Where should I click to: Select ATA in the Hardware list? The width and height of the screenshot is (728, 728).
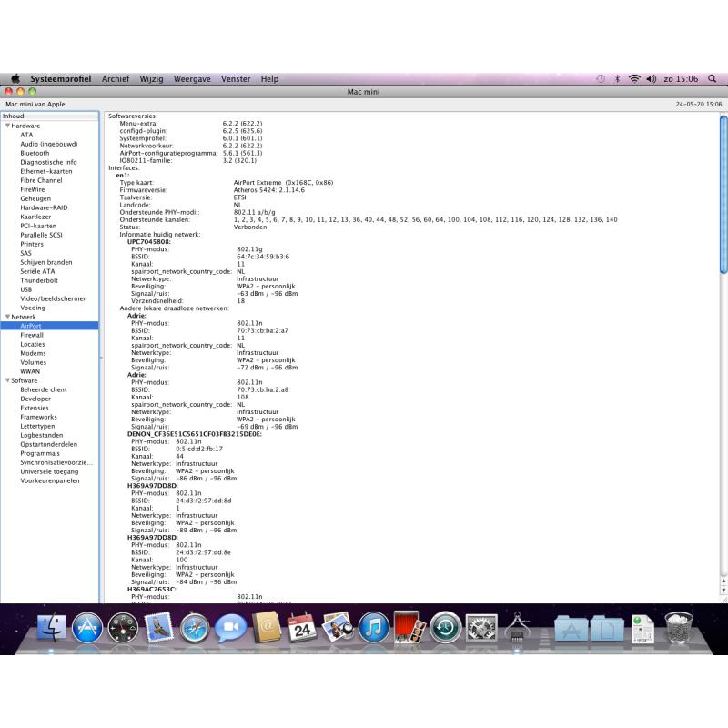coord(26,135)
